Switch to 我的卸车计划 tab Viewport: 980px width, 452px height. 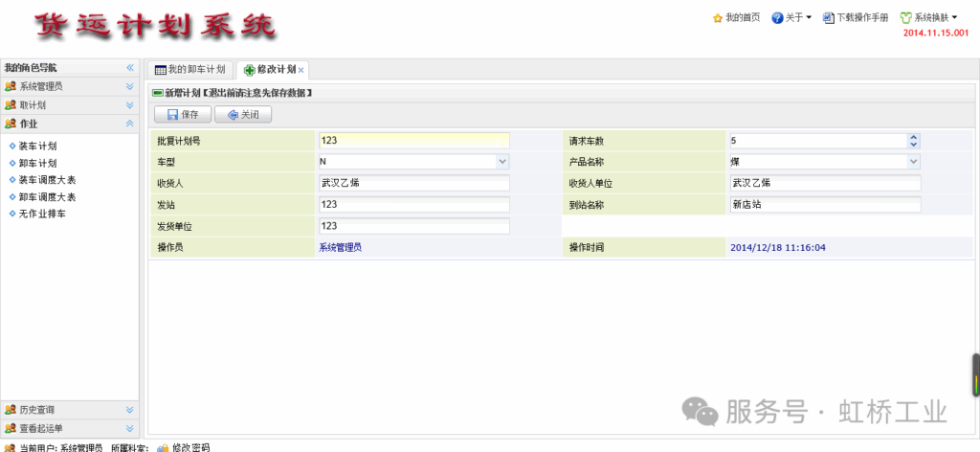(190, 70)
